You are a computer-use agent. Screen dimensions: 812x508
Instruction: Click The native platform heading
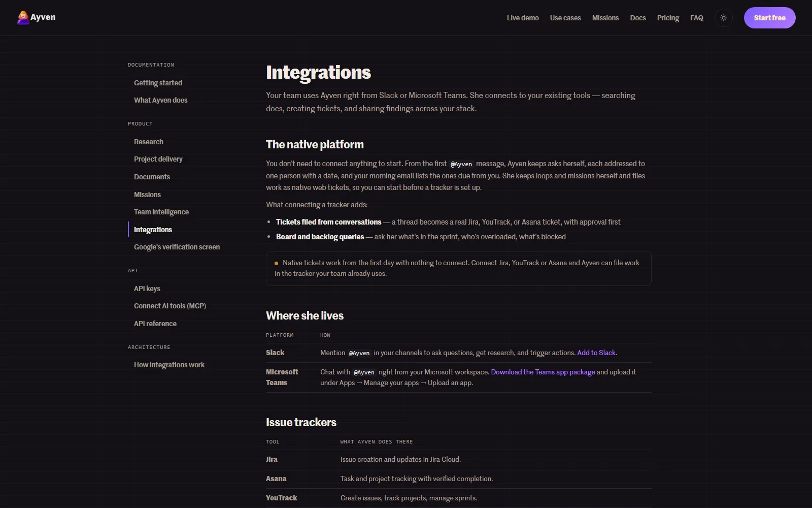tap(315, 145)
